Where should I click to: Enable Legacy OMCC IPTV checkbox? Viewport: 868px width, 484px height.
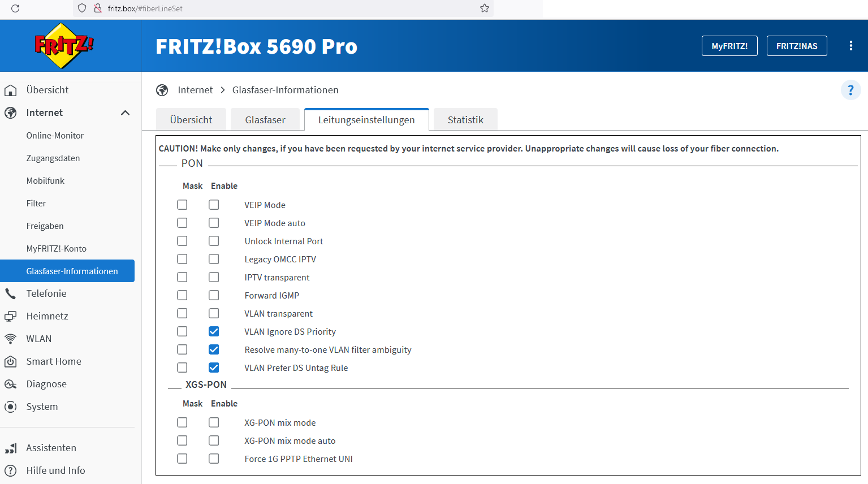[x=214, y=259]
